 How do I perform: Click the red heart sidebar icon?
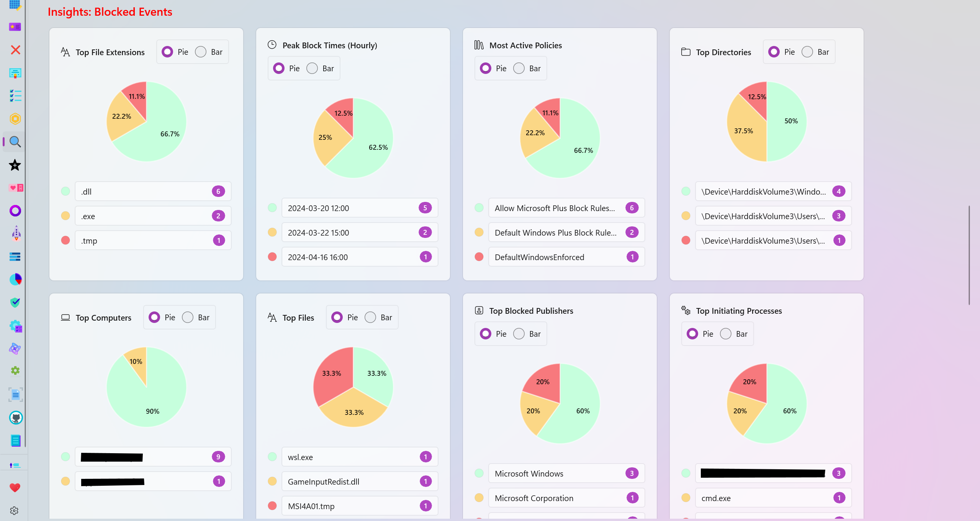15,488
